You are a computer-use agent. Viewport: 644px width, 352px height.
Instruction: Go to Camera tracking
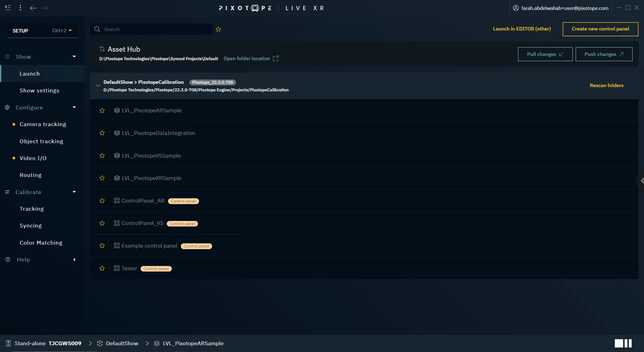coord(43,124)
